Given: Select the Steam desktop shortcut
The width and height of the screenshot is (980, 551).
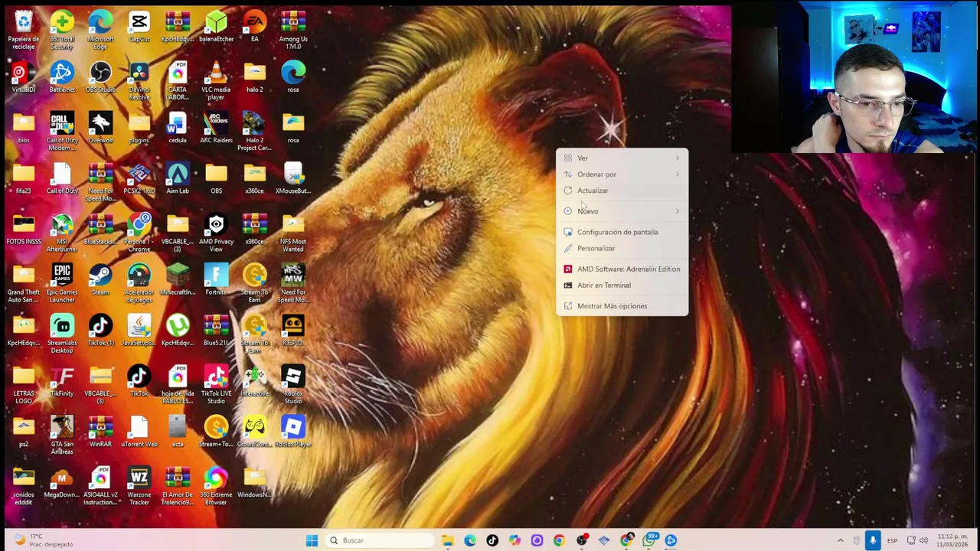Looking at the screenshot, I should point(100,280).
